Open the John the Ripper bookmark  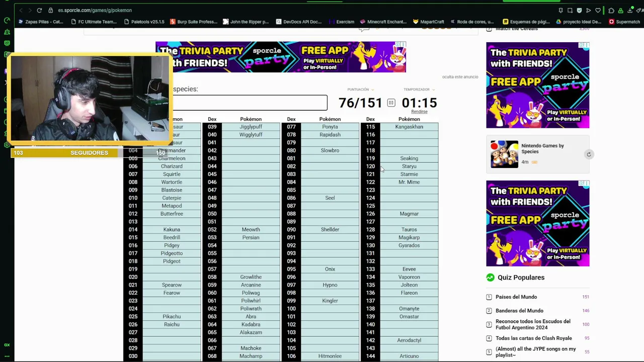click(x=246, y=22)
